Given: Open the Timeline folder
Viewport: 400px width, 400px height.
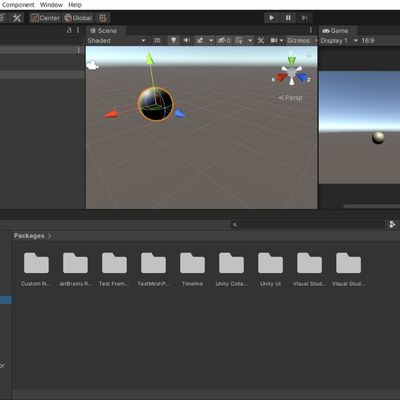Looking at the screenshot, I should (192, 269).
